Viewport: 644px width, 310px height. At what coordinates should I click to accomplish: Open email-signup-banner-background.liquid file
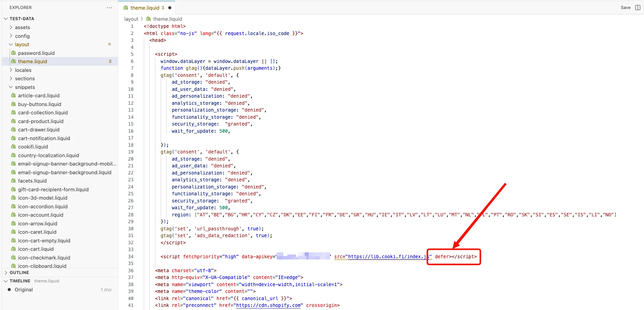point(65,172)
